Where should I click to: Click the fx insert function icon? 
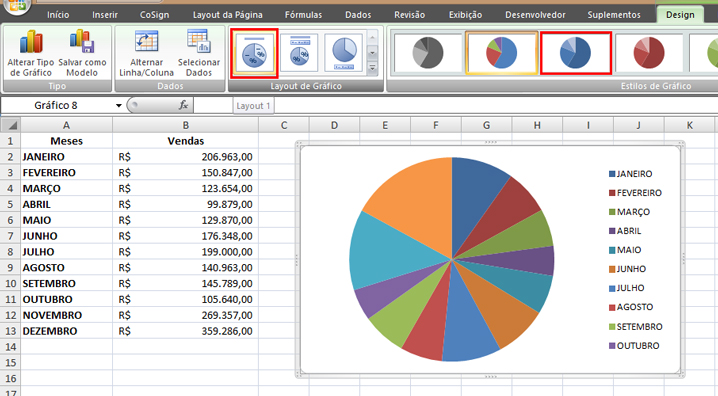(x=183, y=105)
